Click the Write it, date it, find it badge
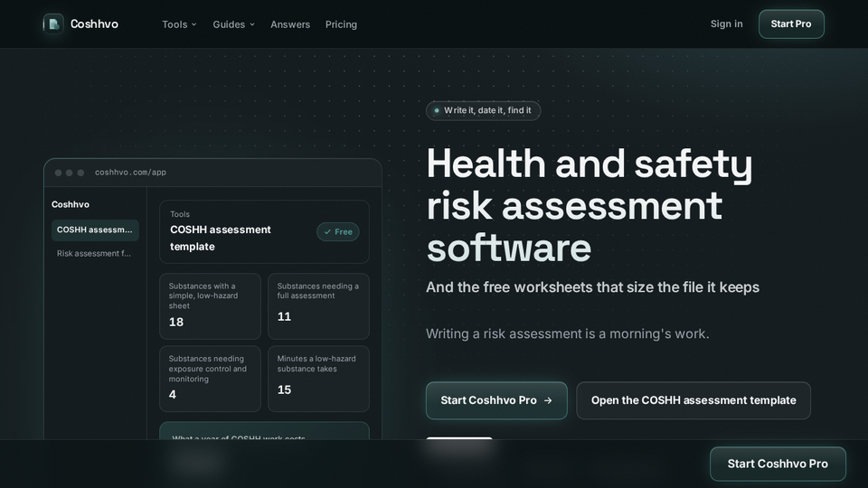This screenshot has height=488, width=868. tap(483, 110)
